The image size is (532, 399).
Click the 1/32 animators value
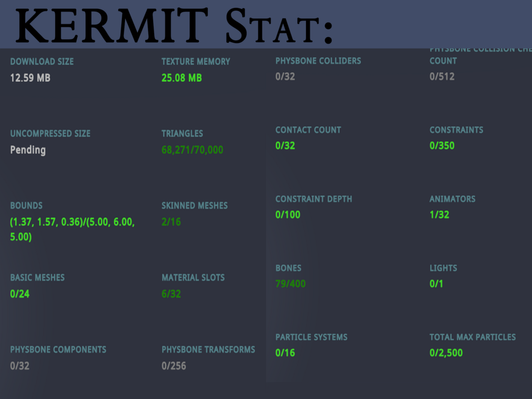pyautogui.click(x=439, y=215)
